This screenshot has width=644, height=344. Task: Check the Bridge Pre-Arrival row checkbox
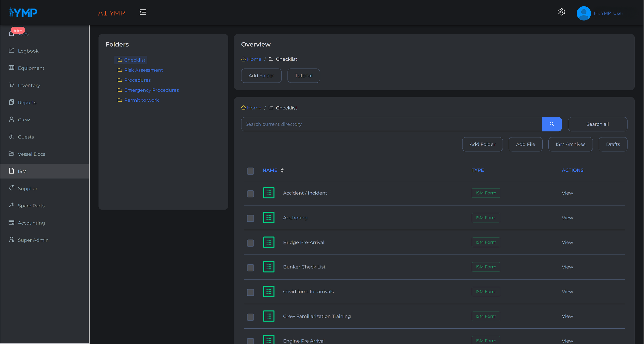[x=250, y=243]
